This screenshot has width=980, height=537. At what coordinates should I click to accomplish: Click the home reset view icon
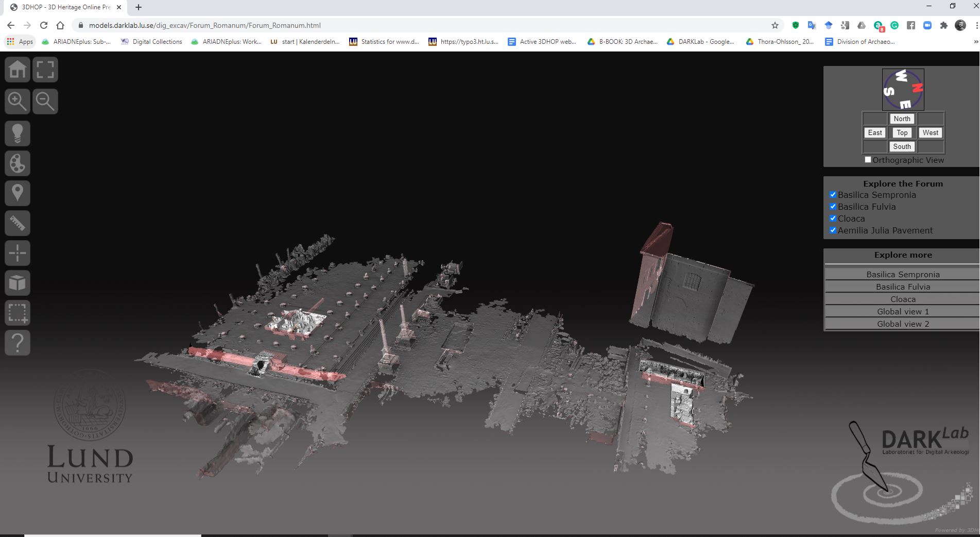tap(18, 70)
